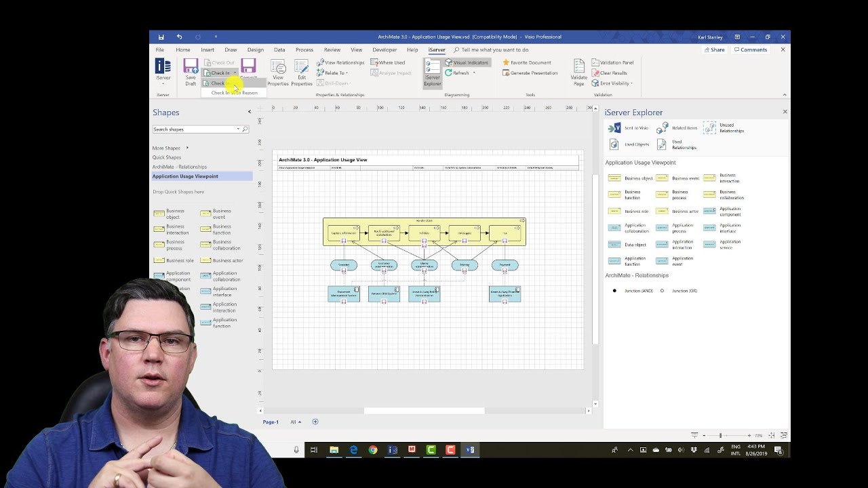Open the Refresh dropdown in Diagramming group

click(473, 73)
